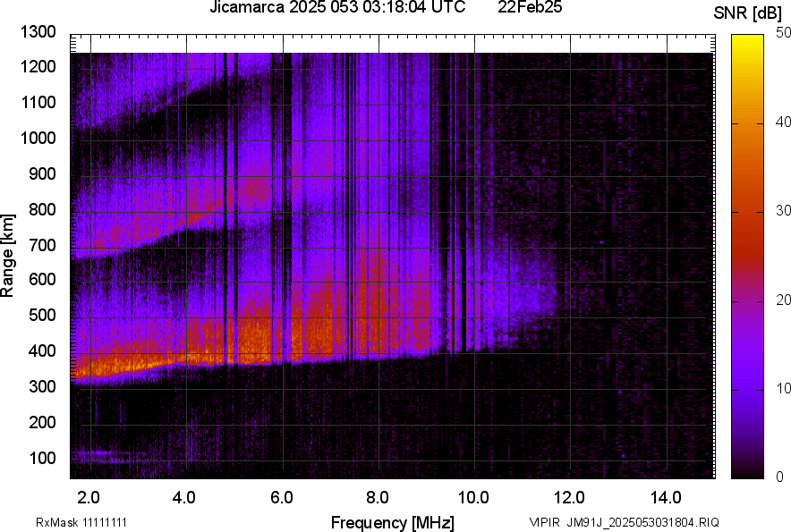The height and width of the screenshot is (532, 791).
Task: Click the Frequency [MHz] x-axis label
Action: [392, 522]
